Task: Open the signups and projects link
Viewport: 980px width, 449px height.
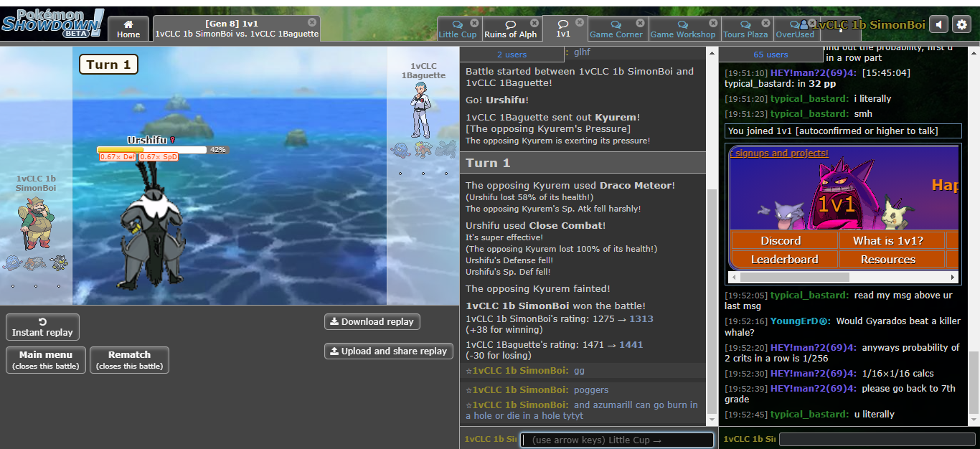Action: 778,153
